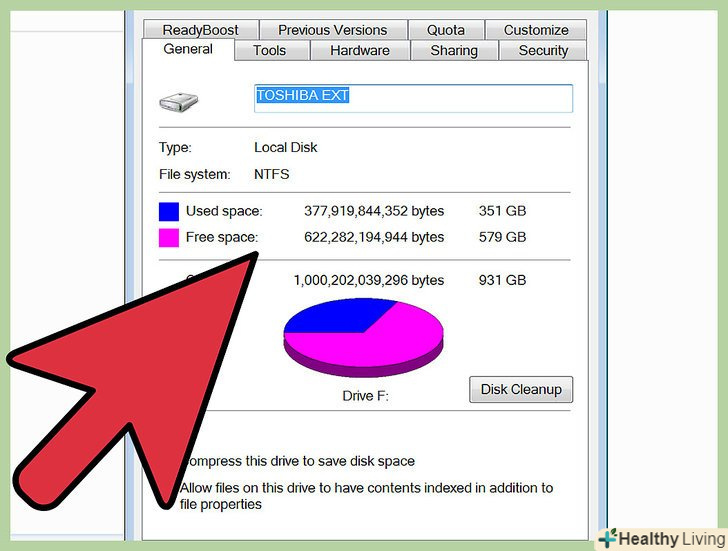Switch to the ReadyBoost tab
Viewport: 728px width, 551px height.
click(201, 30)
